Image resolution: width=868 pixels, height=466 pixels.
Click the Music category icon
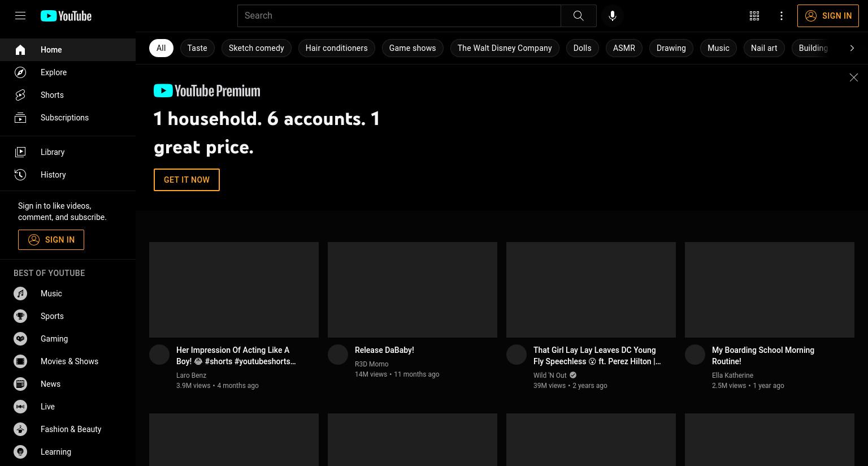click(20, 294)
